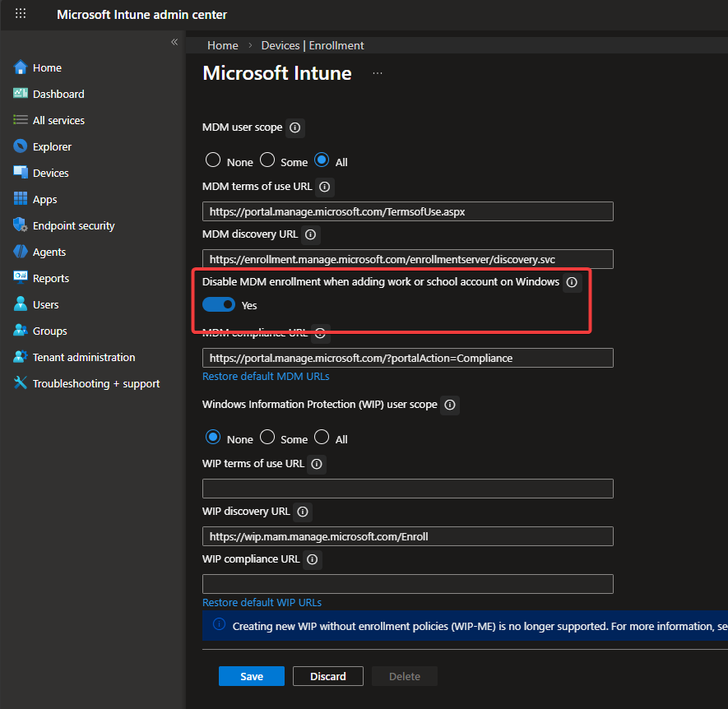This screenshot has height=709, width=728.
Task: Click the MDM discovery URL field
Action: 407,259
